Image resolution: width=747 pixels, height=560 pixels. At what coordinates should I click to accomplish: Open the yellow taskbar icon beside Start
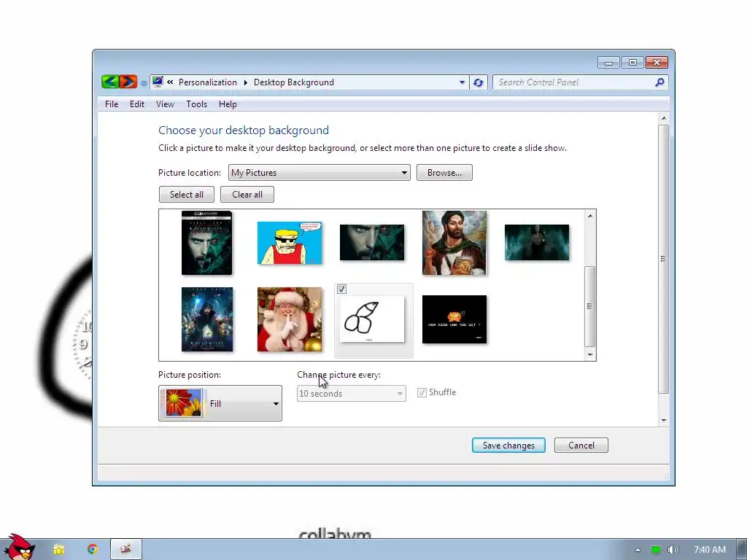tap(58, 550)
